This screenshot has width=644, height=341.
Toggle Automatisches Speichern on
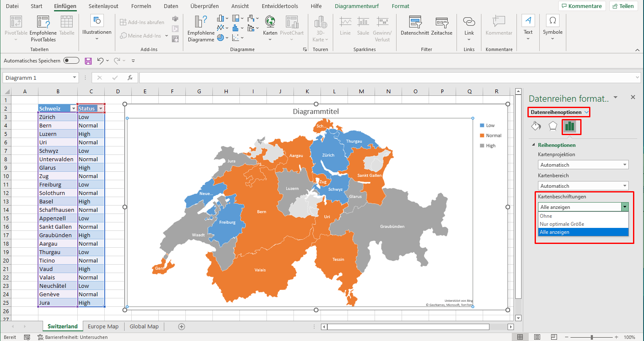71,60
